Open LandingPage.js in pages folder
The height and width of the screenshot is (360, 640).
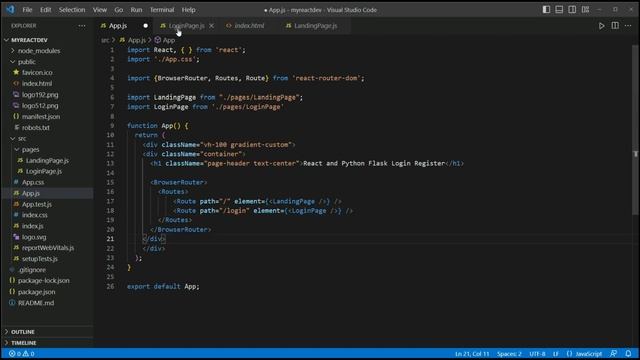pos(47,161)
